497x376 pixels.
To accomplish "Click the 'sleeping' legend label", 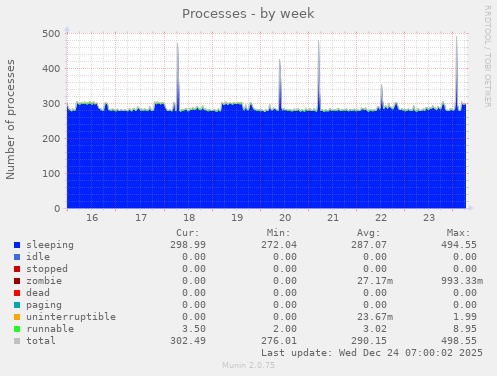I will [x=50, y=245].
